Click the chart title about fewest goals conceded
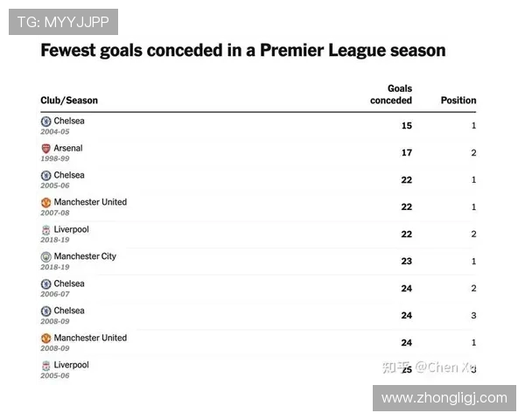This screenshot has height=420, width=525. (243, 51)
